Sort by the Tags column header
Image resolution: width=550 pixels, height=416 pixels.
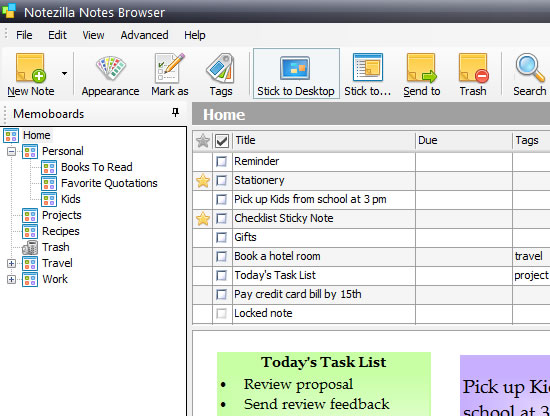(x=531, y=141)
